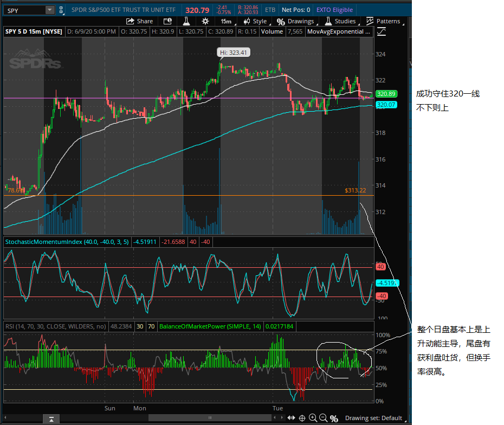This screenshot has height=425, width=504.
Task: Select the Volume study label in header
Action: coord(272,31)
